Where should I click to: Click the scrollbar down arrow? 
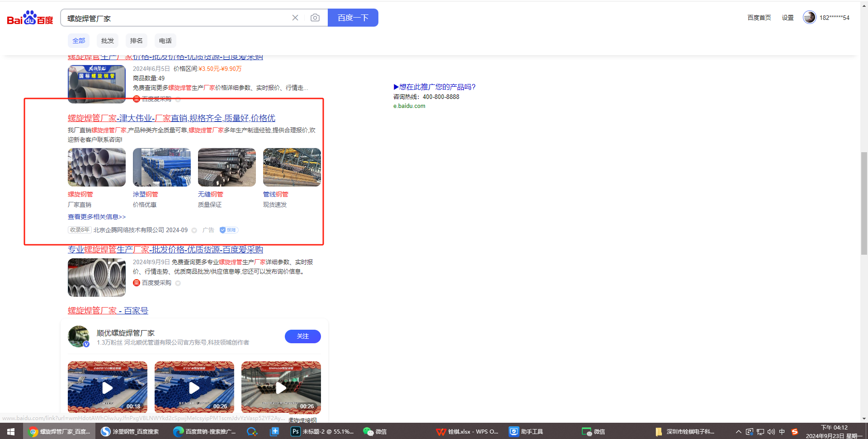pos(864,419)
